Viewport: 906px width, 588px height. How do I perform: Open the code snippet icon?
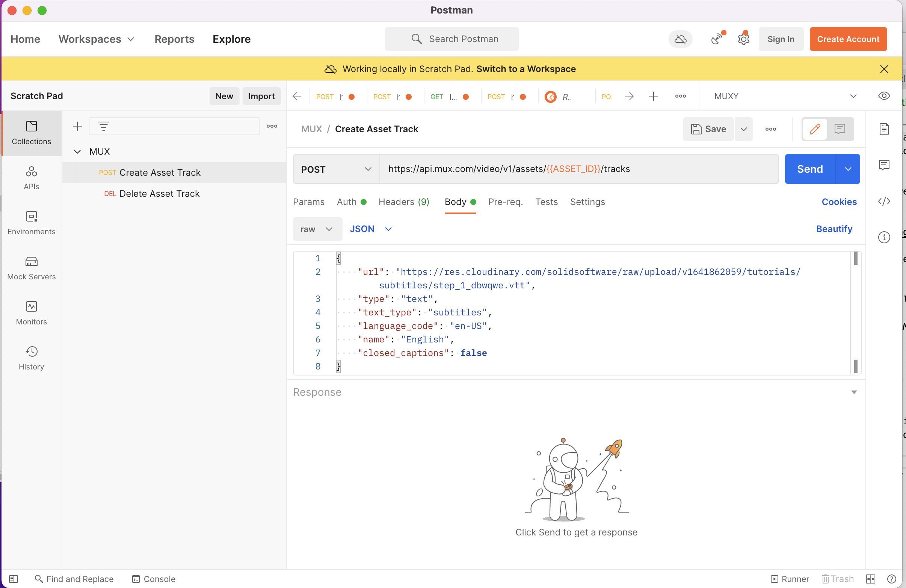[x=883, y=201]
